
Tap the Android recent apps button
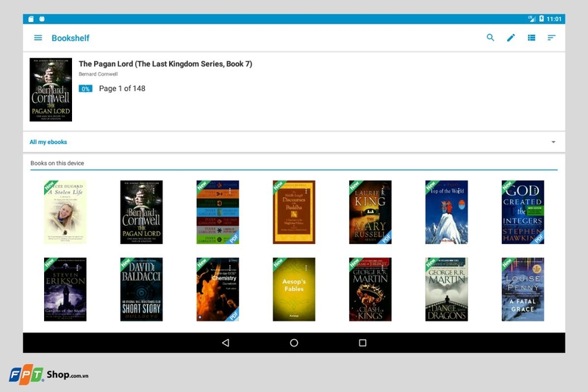(x=362, y=343)
